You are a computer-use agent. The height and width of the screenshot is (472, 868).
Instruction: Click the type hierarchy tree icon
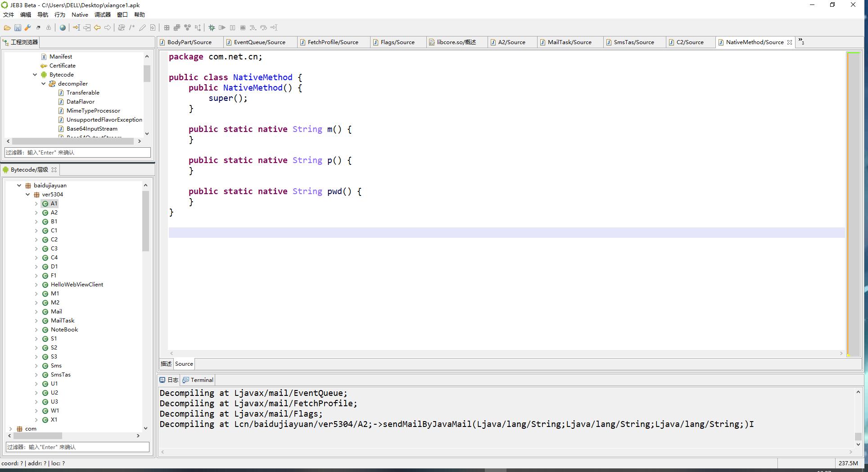pos(198,27)
